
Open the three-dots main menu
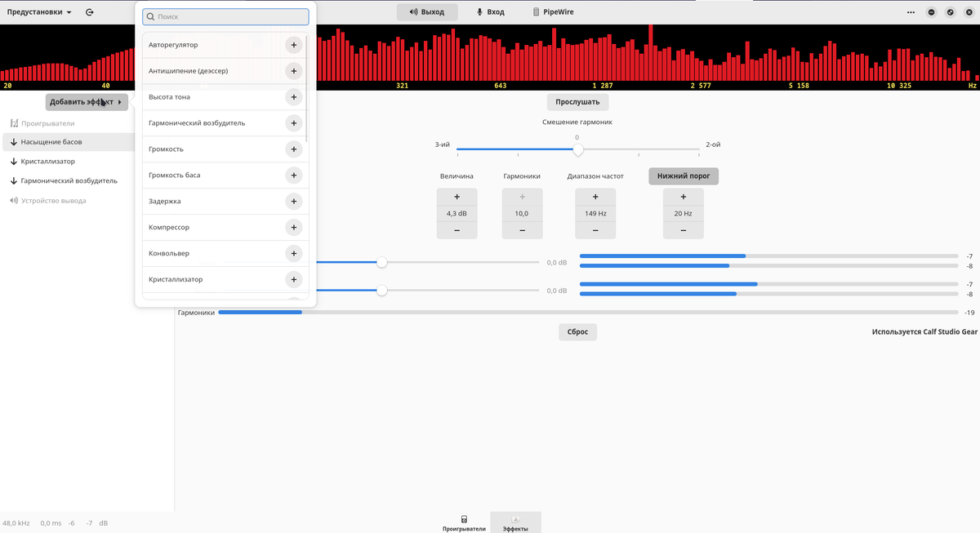pyautogui.click(x=911, y=12)
